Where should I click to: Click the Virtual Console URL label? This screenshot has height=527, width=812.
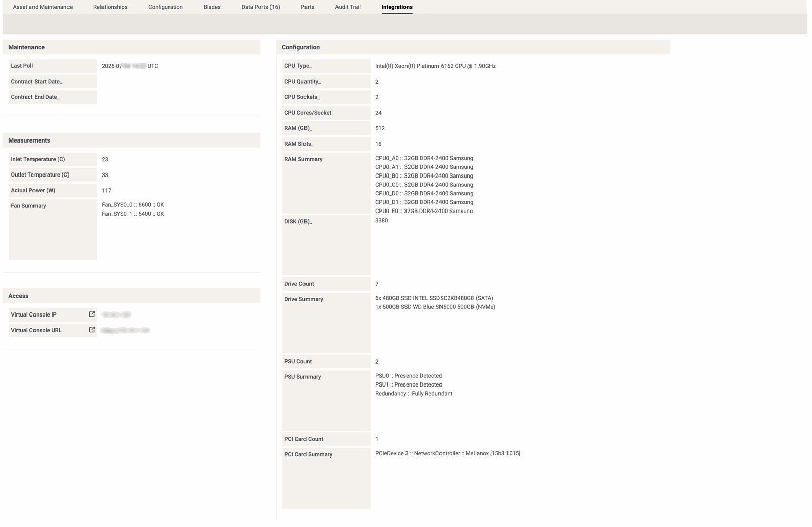point(36,330)
